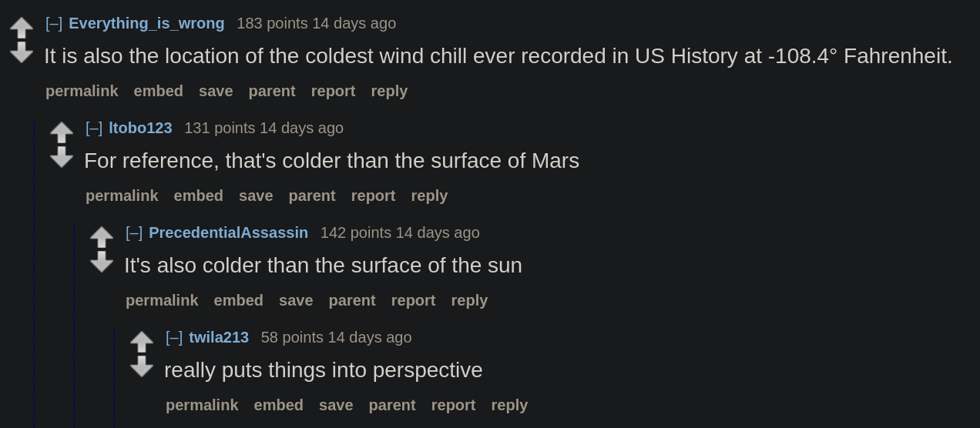The width and height of the screenshot is (980, 428).
Task: Report twila213's perspective comment
Action: [x=453, y=405]
